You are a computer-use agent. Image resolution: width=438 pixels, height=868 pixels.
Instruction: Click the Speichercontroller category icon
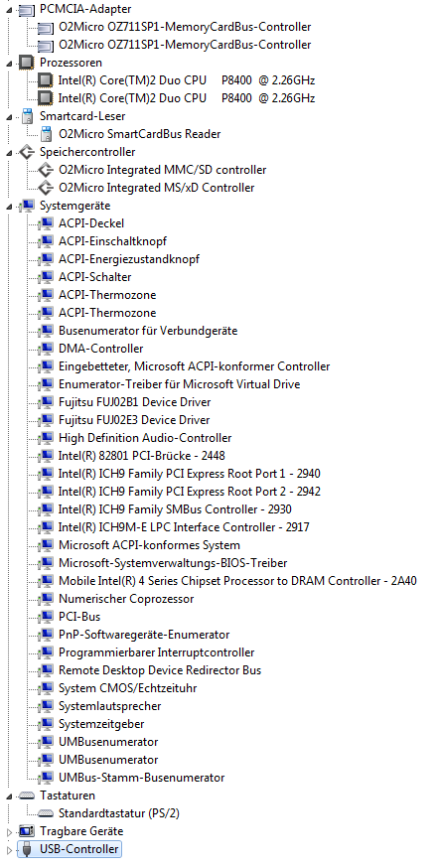coord(27,152)
